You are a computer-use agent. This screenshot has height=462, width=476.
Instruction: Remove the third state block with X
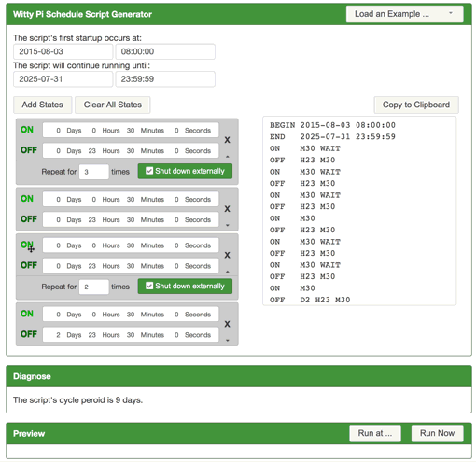click(228, 255)
